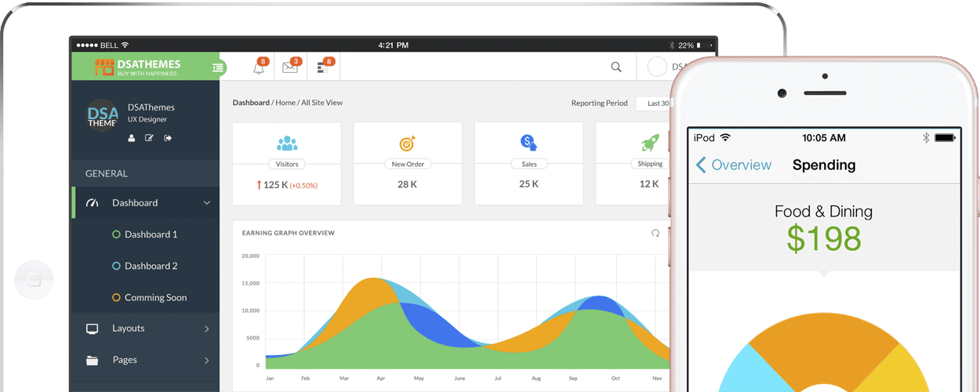Image resolution: width=980 pixels, height=392 pixels.
Task: Click the Home breadcrumb link
Action: point(285,103)
